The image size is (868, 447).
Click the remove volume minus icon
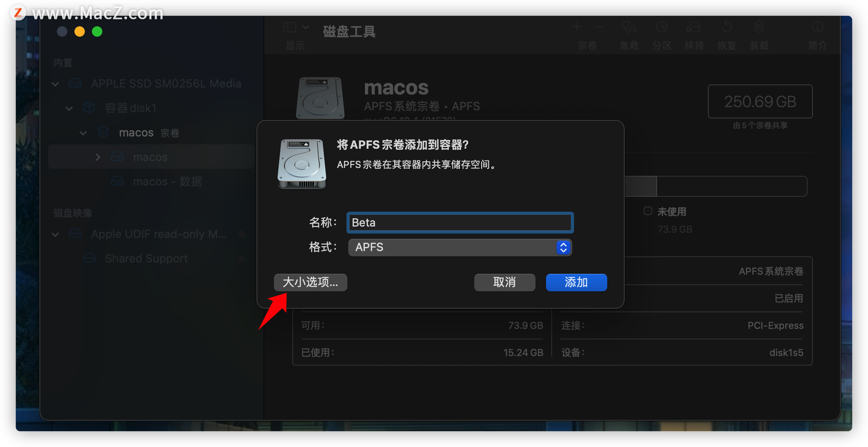tap(599, 27)
